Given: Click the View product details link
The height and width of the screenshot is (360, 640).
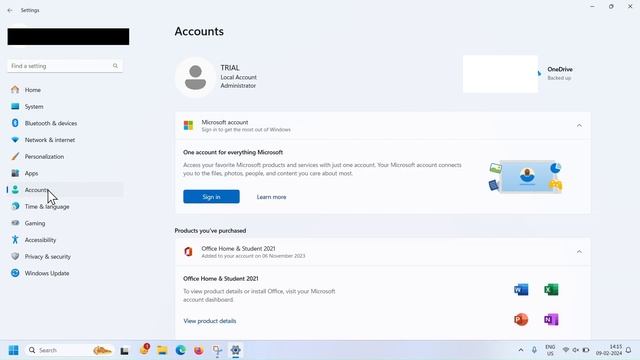Looking at the screenshot, I should pyautogui.click(x=210, y=321).
